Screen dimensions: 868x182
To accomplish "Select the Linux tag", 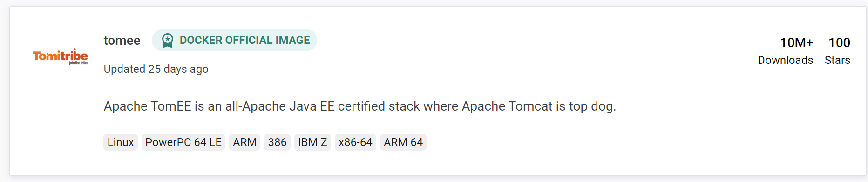I will click(121, 142).
